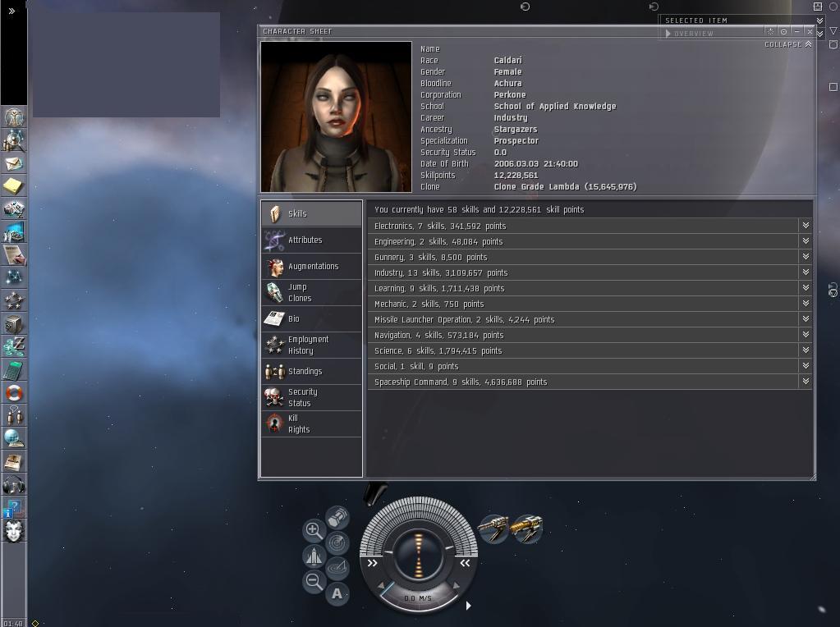Image resolution: width=840 pixels, height=627 pixels.
Task: Open the Journal paper-and-pen icon
Action: pos(14,255)
